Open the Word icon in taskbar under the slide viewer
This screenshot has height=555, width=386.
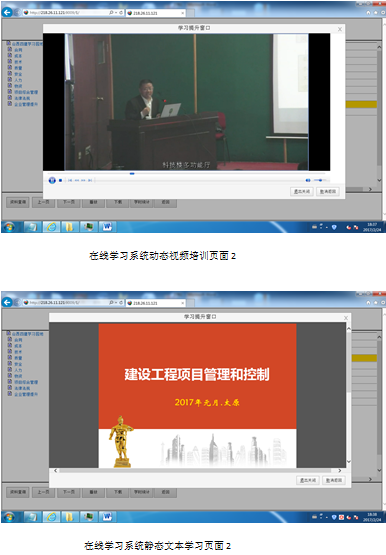click(107, 517)
